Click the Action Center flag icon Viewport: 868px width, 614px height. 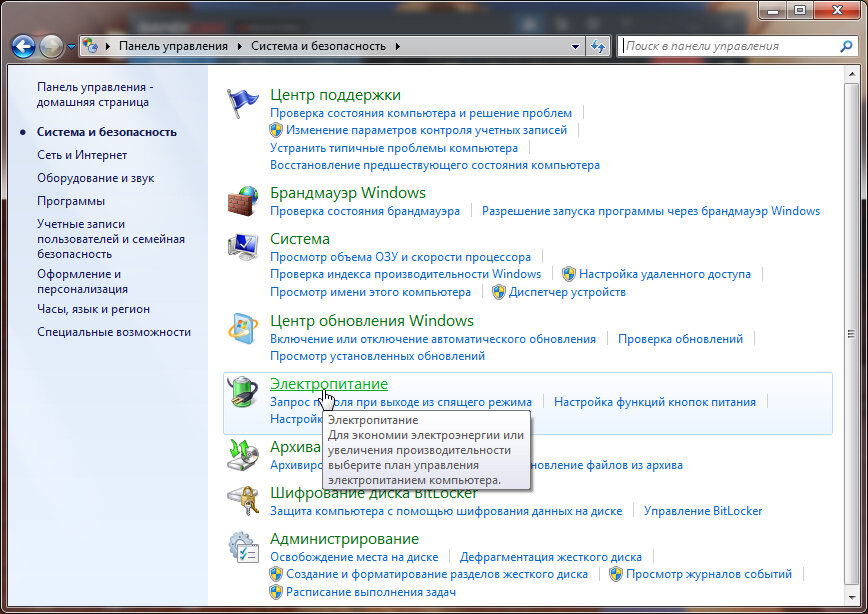pyautogui.click(x=242, y=103)
